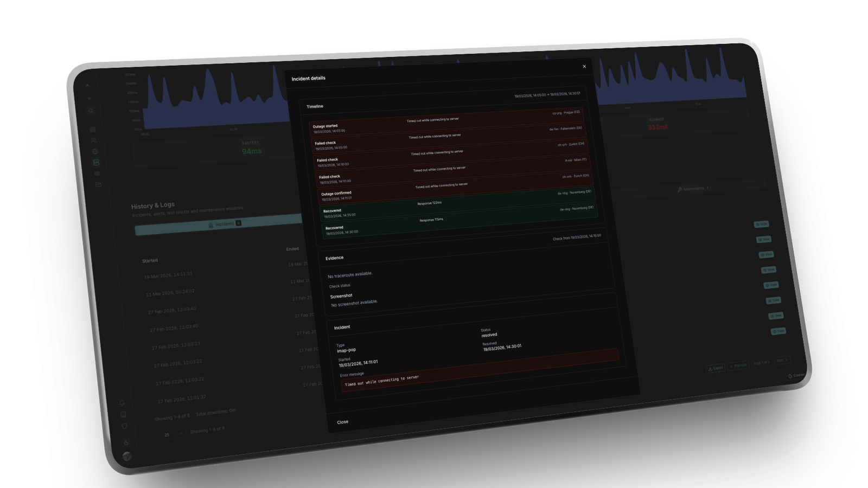Click the Outage started timeline entry
This screenshot has width=868, height=488.
446,121
